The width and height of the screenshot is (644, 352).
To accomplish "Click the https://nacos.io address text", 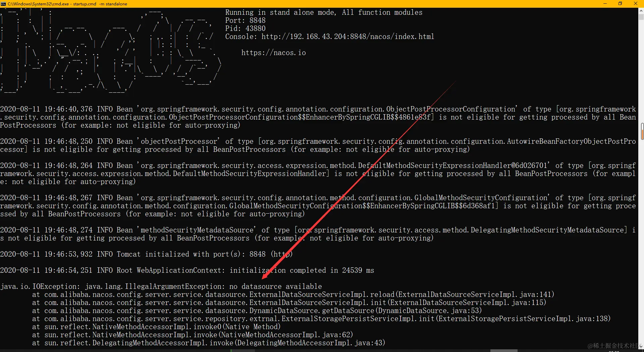I will (x=273, y=53).
